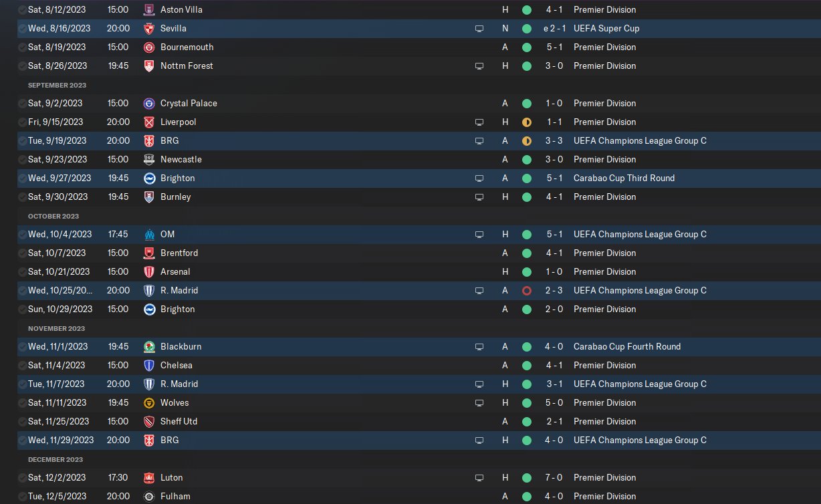Click the Aston Villa club badge

(149, 10)
